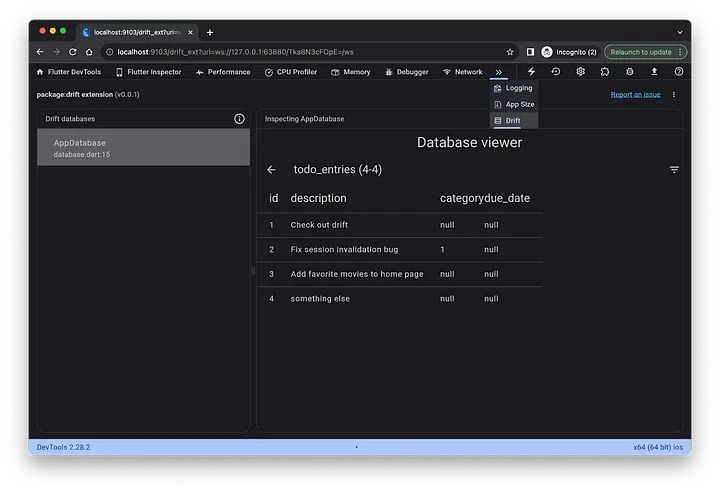Click the hot reload lightning icon
Viewport: 720px width, 493px height.
tap(531, 72)
